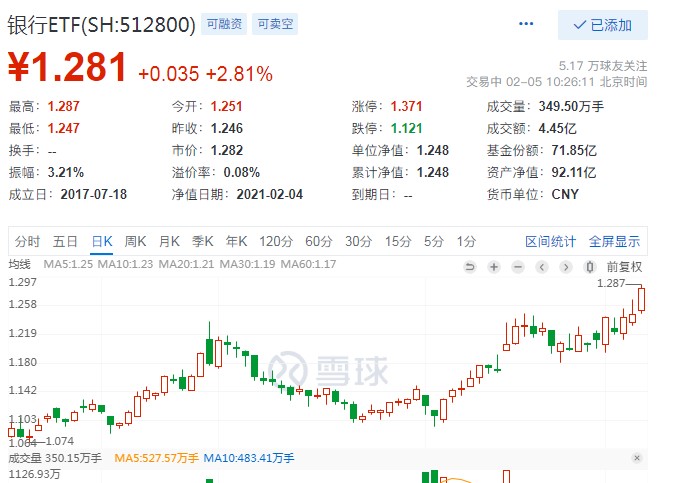
Task: Click the 5.17 万球友关注 followers text
Action: point(603,66)
